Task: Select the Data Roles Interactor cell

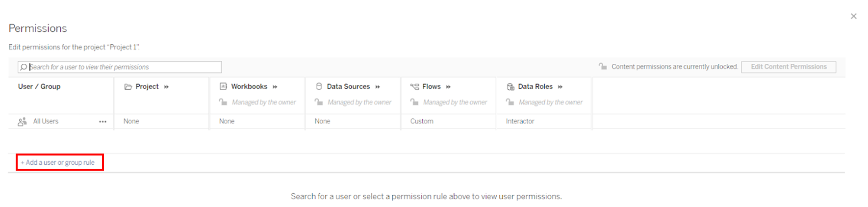Action: pyautogui.click(x=520, y=121)
